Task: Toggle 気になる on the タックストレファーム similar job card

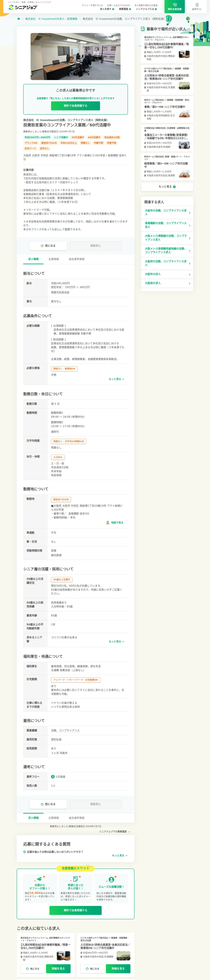Action: click(x=32, y=969)
